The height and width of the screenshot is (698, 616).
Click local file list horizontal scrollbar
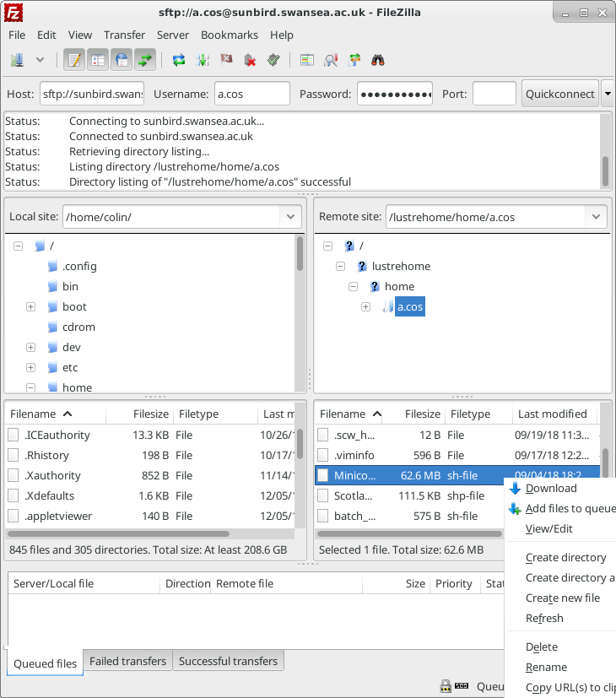tap(118, 533)
